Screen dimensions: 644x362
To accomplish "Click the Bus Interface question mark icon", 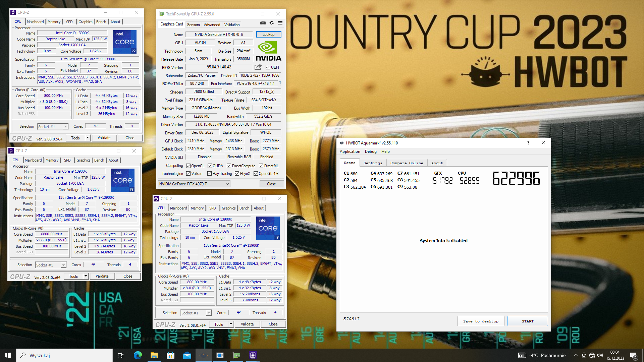I will 280,83.
